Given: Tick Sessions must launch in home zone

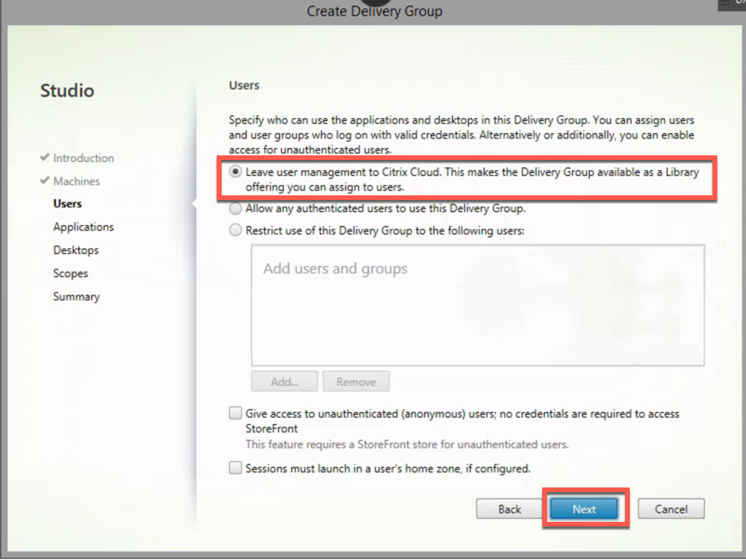Looking at the screenshot, I should click(x=235, y=468).
